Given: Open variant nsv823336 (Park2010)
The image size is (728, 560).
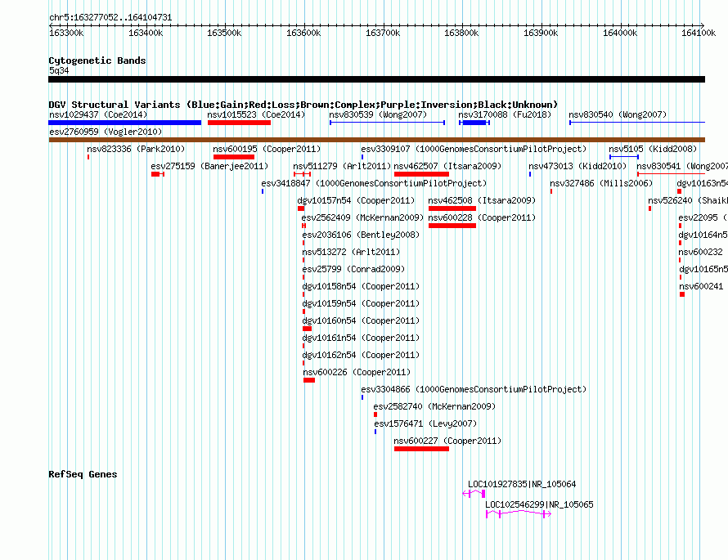Looking at the screenshot, I should point(136,149).
